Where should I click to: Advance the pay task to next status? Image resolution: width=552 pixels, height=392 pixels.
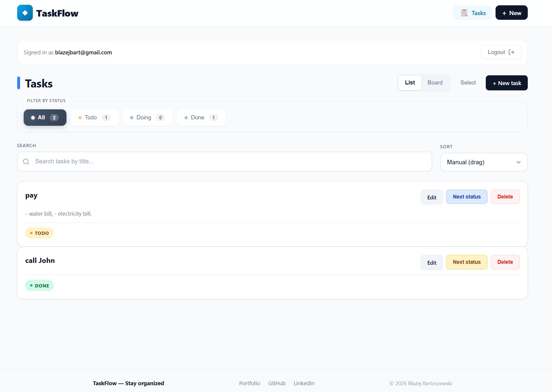467,197
